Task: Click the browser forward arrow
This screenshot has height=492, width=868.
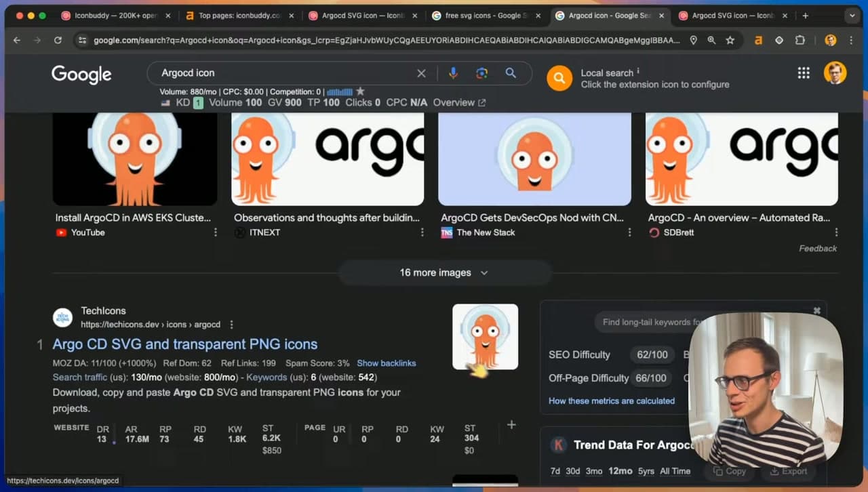Action: click(x=37, y=41)
